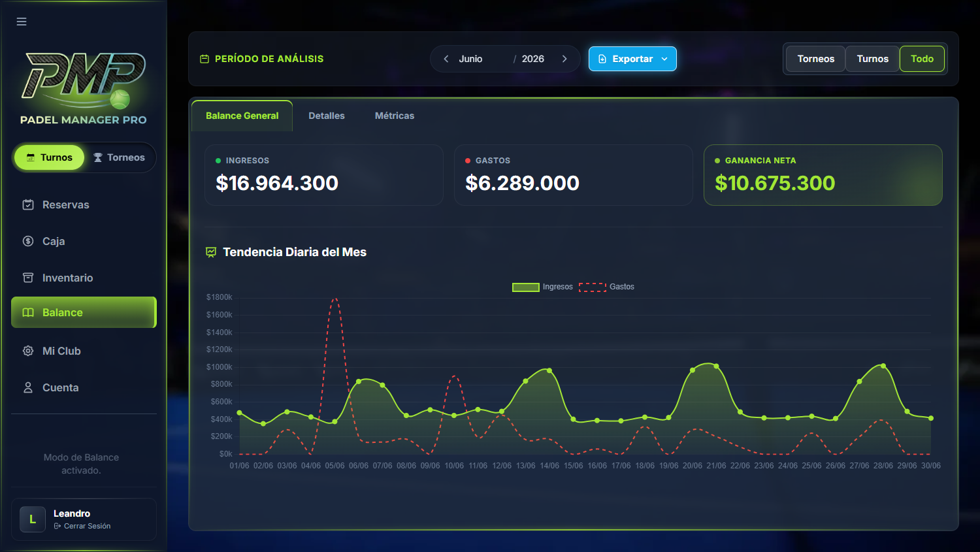Click the Balance book icon
The width and height of the screenshot is (980, 552).
point(28,312)
